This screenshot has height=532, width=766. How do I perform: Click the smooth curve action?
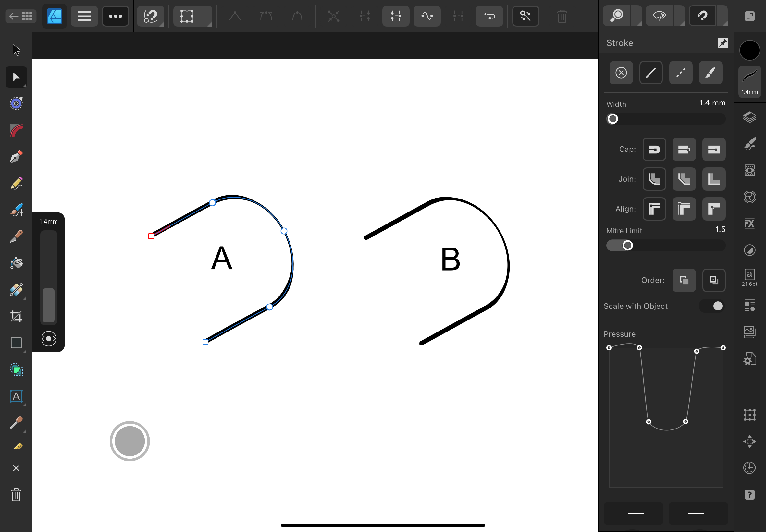(x=427, y=16)
